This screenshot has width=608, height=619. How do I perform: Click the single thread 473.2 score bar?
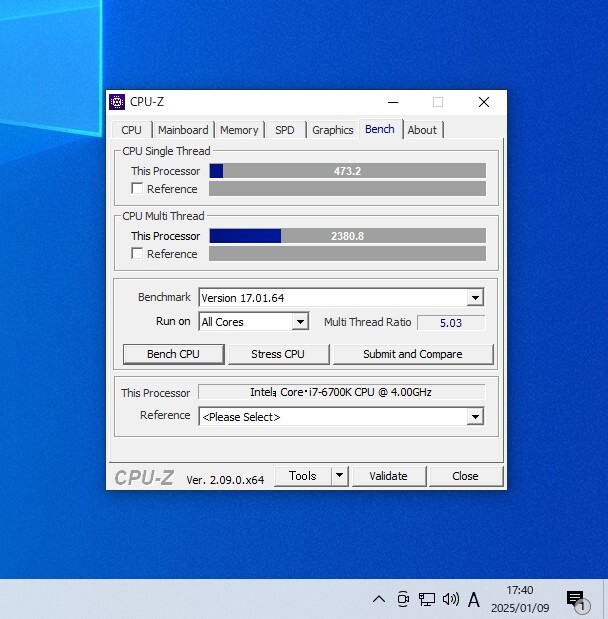tap(347, 171)
